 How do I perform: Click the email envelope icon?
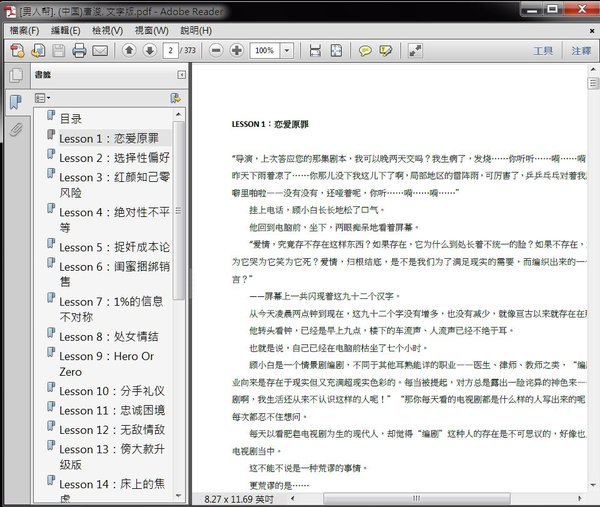pos(99,50)
